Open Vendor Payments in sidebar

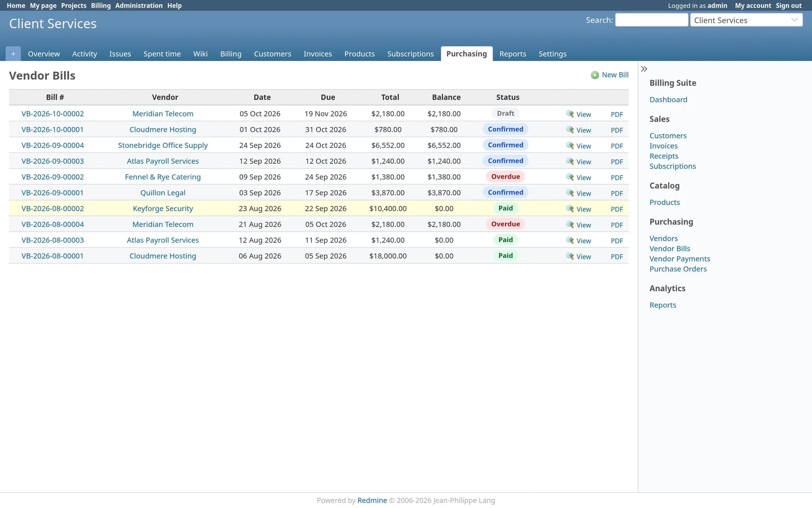point(679,259)
